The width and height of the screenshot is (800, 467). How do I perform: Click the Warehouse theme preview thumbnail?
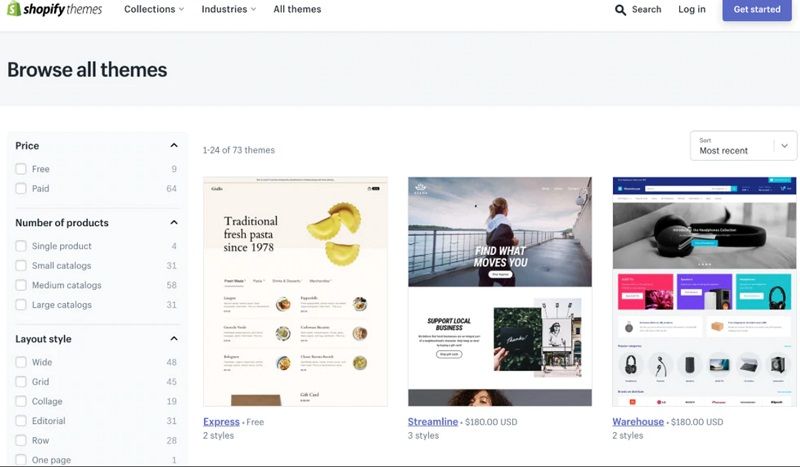705,291
